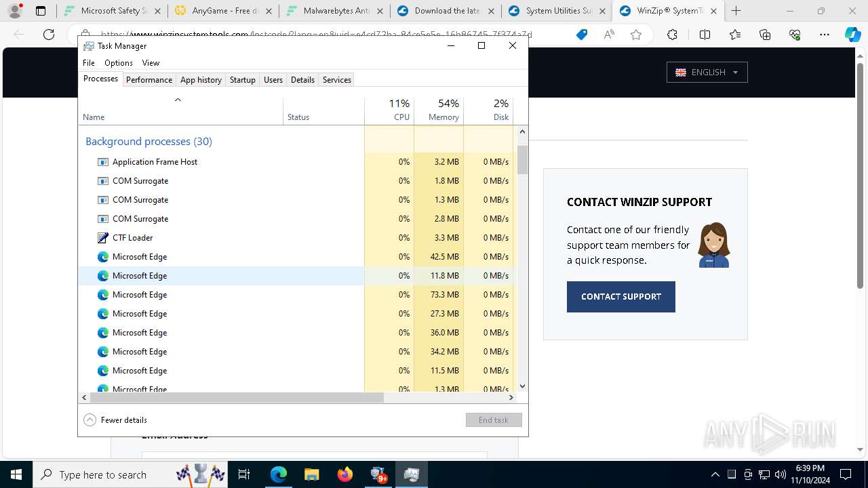Switch to Microsoft Safety Scanner tab
The height and width of the screenshot is (488, 868).
(112, 11)
